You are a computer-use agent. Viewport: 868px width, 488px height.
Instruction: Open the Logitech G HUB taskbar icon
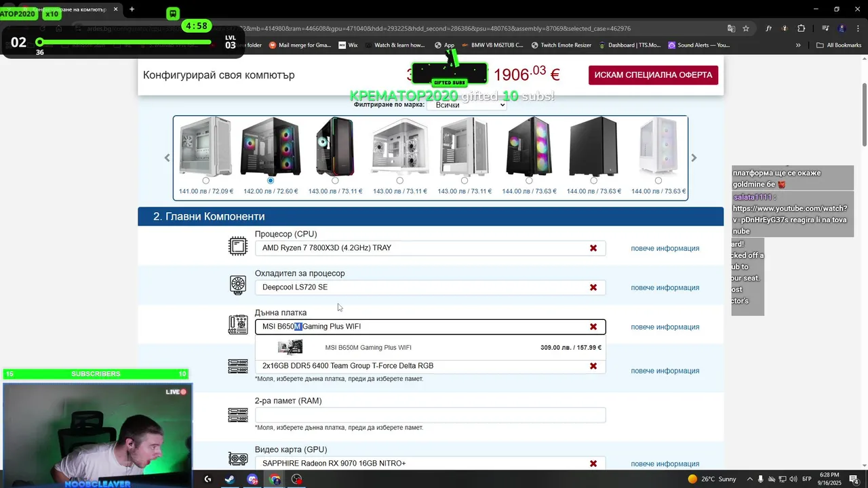point(208,479)
